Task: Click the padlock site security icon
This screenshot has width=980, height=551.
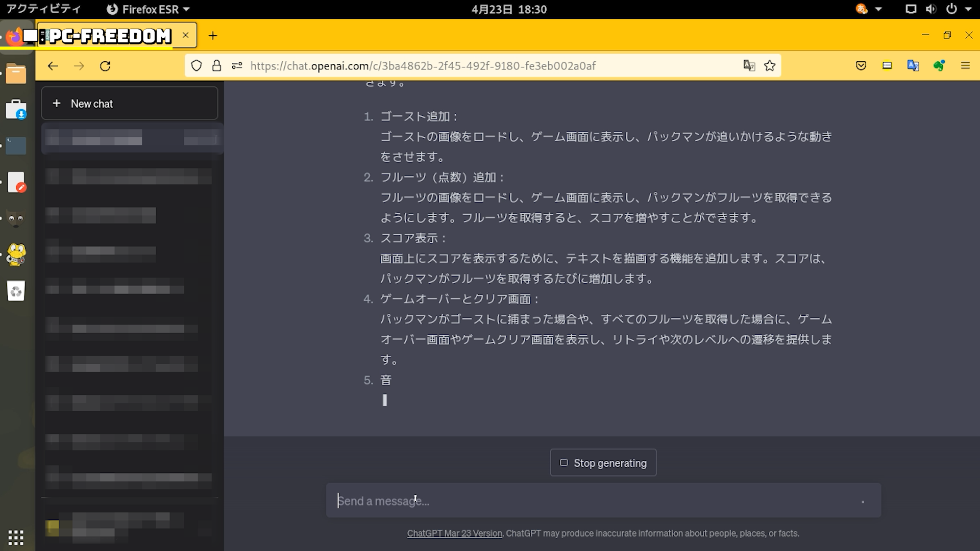Action: 217,66
